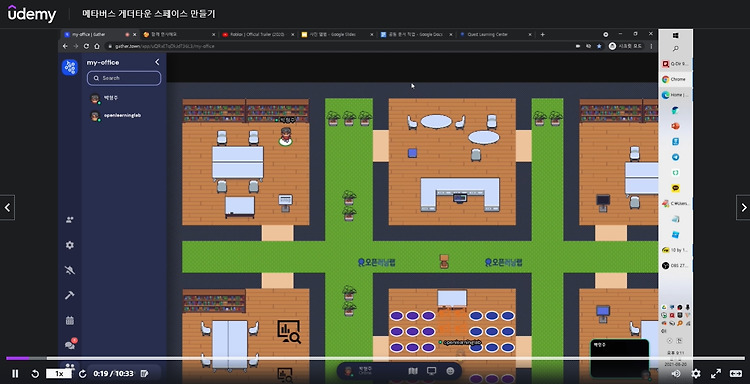Select participant 박정주 in list
The height and width of the screenshot is (384, 750).
pos(105,98)
